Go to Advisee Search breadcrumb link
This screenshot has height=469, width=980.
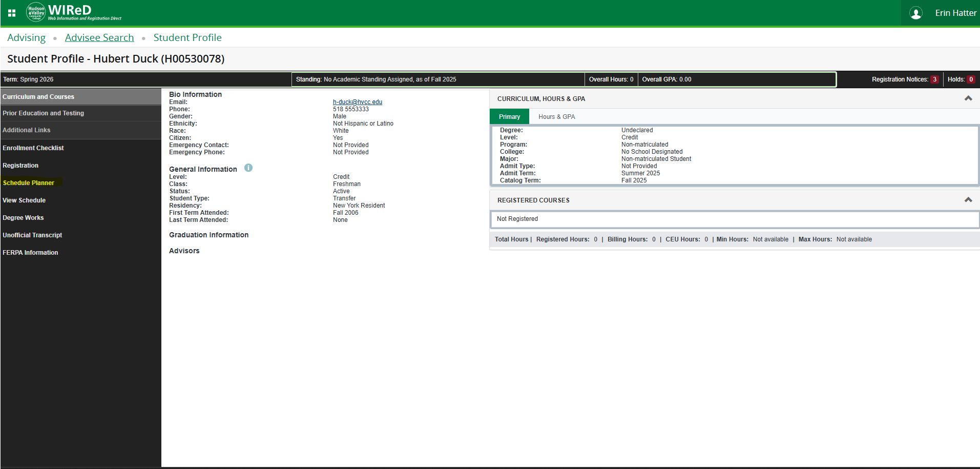pyautogui.click(x=99, y=37)
